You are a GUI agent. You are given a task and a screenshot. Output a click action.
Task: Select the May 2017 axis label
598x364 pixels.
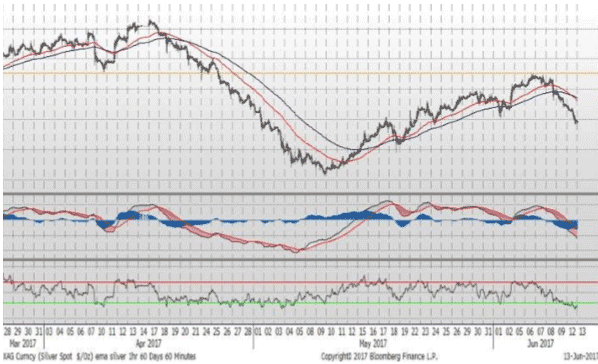(x=373, y=344)
